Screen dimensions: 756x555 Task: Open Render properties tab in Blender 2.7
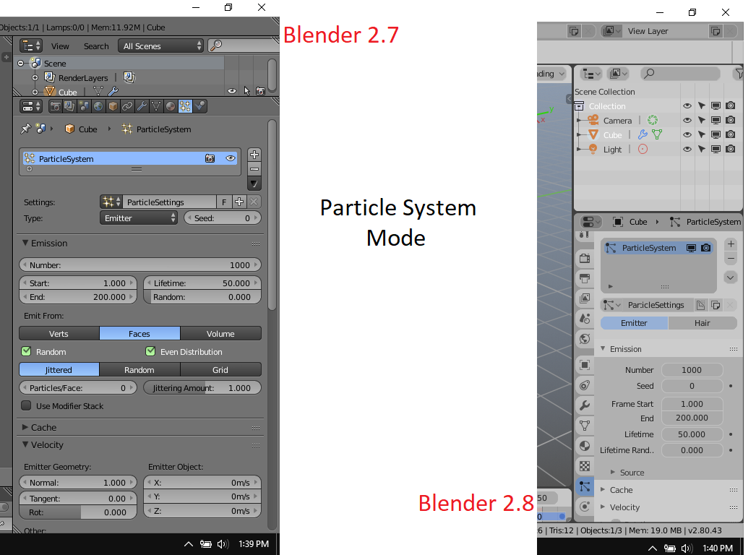click(55, 106)
